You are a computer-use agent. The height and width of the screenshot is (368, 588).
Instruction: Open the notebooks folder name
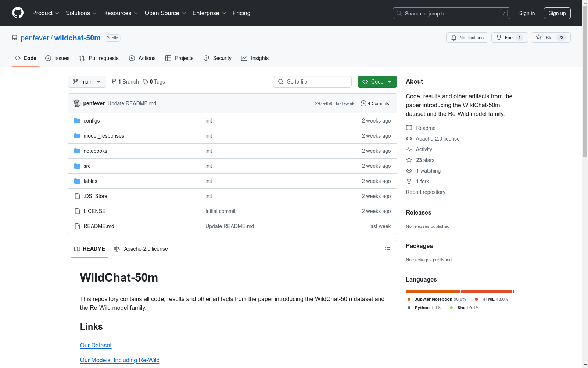pos(96,151)
